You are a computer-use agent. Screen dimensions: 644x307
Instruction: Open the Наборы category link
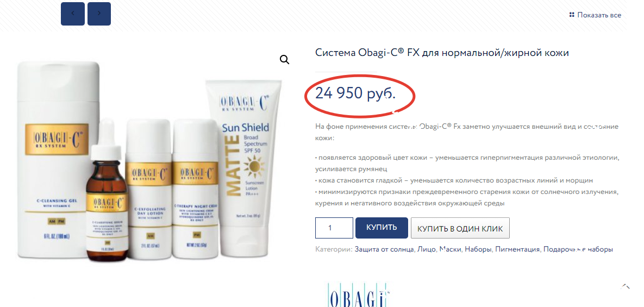click(478, 249)
